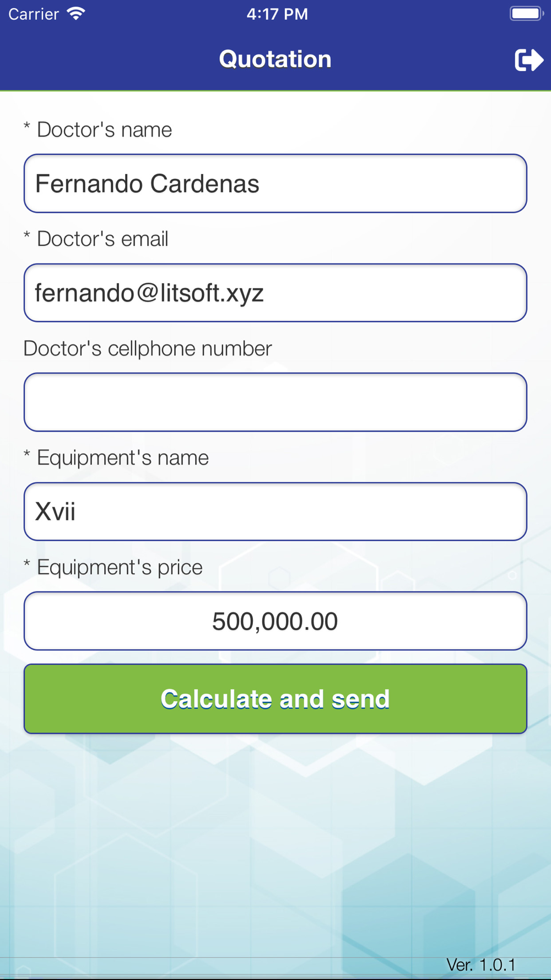Screen dimensions: 551x980
Task: Tap the Wi-Fi signal icon
Action: click(76, 13)
